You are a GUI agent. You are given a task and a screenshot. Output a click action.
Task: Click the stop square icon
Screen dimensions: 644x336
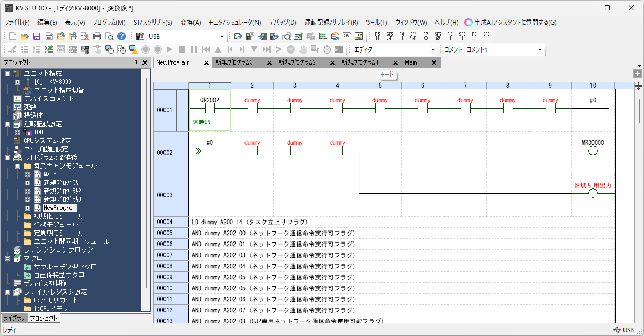181,49
